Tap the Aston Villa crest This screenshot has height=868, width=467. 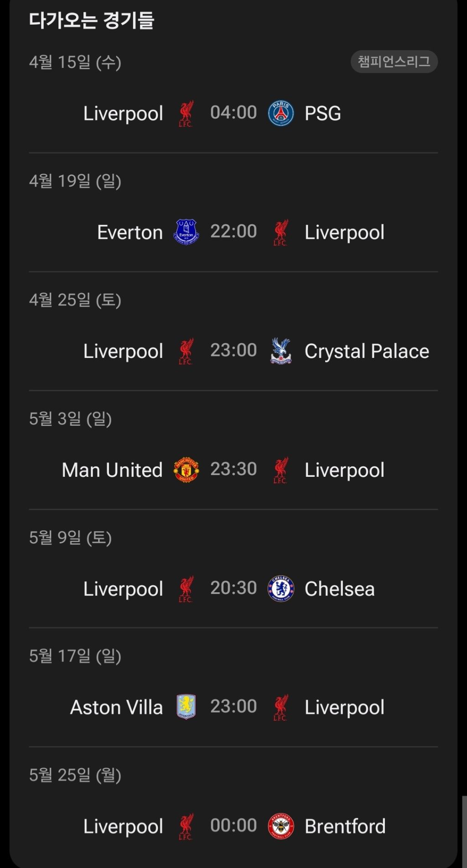[x=186, y=707]
